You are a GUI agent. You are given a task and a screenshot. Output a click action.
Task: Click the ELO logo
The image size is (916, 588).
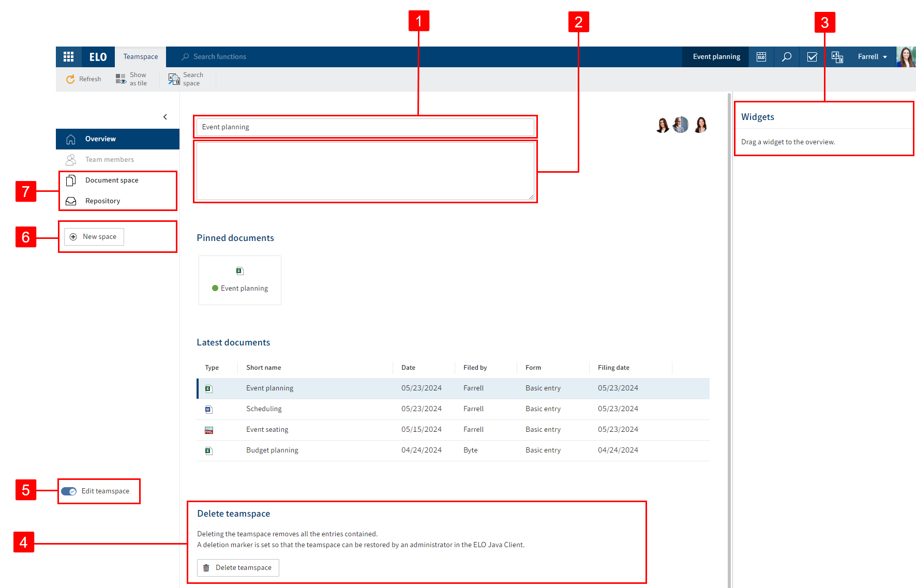[x=98, y=57]
